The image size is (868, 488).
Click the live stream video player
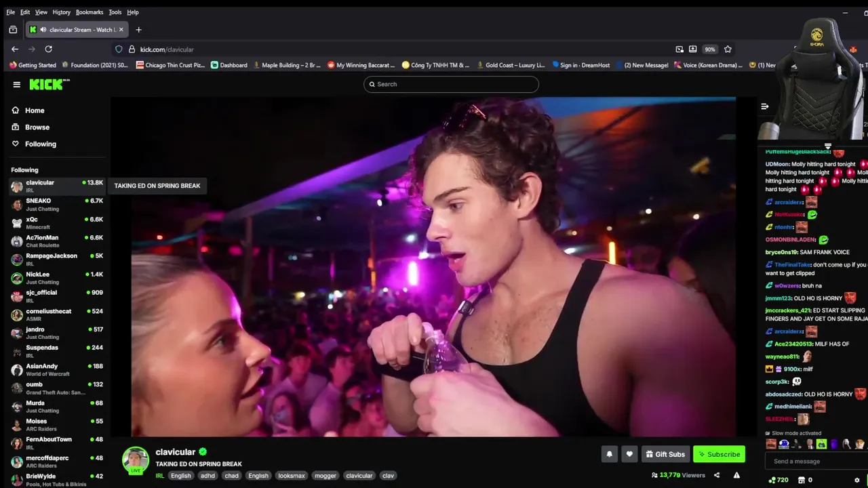click(433, 267)
